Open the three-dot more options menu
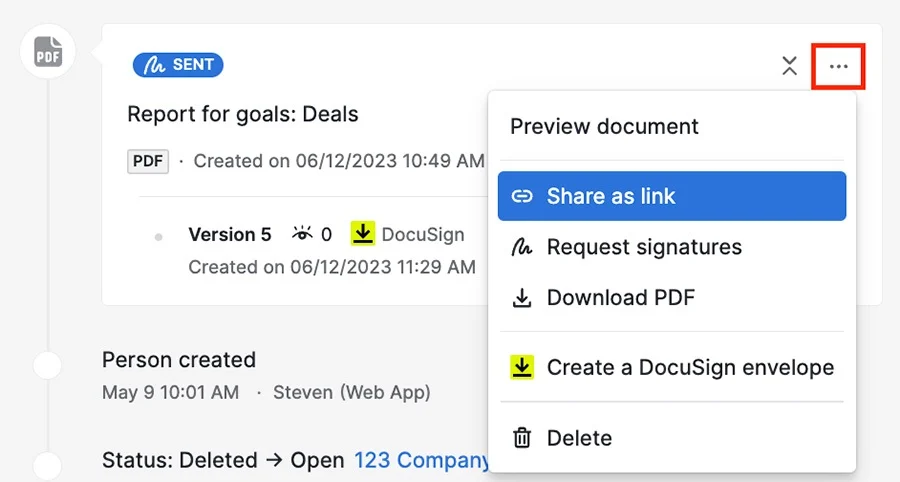The image size is (900, 482). pos(838,67)
